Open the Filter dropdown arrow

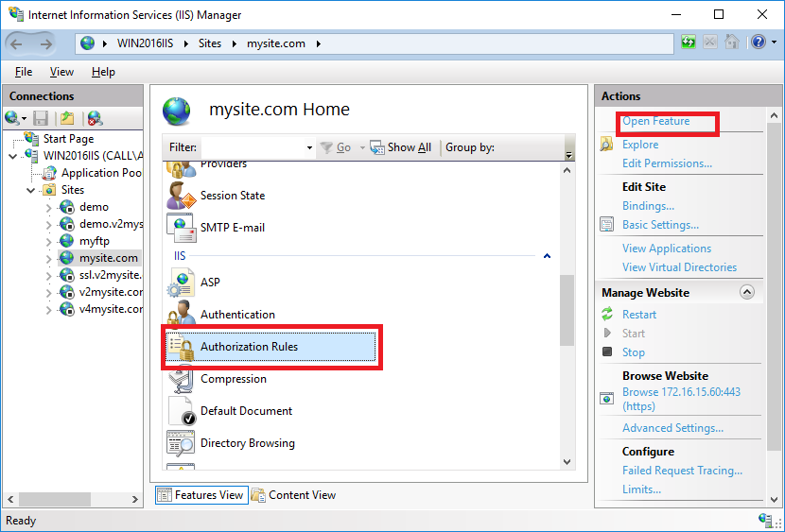pos(309,147)
